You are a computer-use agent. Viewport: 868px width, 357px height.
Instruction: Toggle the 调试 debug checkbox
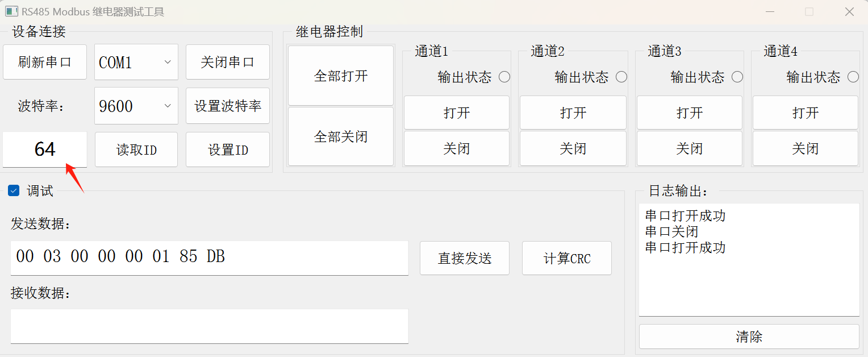tap(14, 191)
